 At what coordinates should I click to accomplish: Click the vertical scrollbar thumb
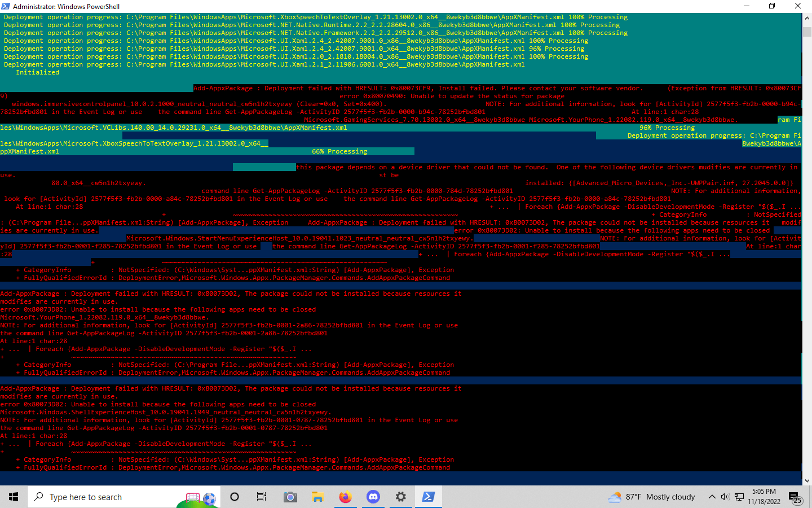point(807,31)
